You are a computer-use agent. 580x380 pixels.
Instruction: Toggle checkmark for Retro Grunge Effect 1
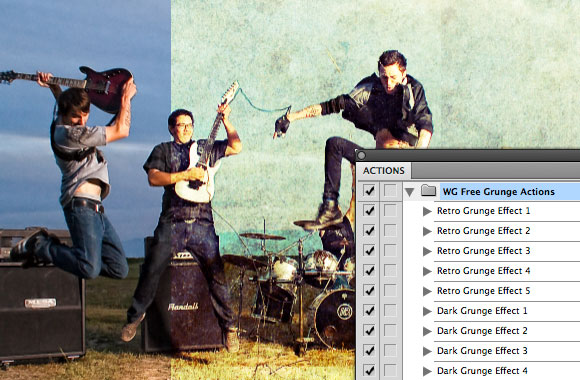369,211
